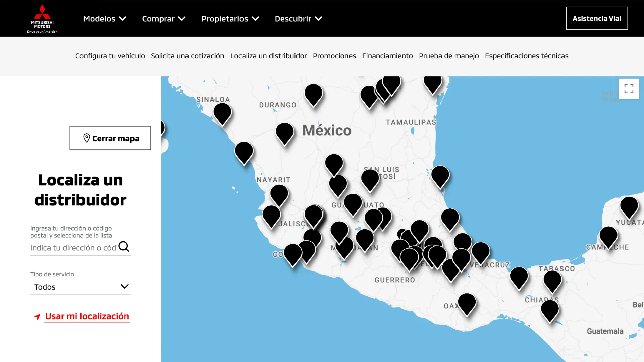644x362 pixels.
Task: Click Usar mi localización link
Action: click(x=87, y=316)
